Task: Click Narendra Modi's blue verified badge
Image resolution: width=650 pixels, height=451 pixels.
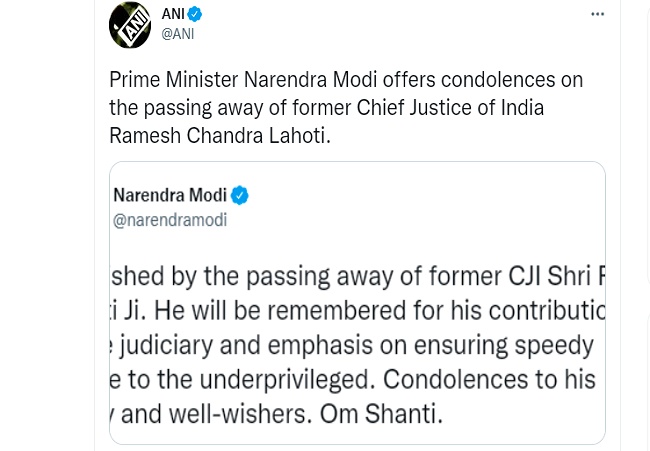Action: 240,195
